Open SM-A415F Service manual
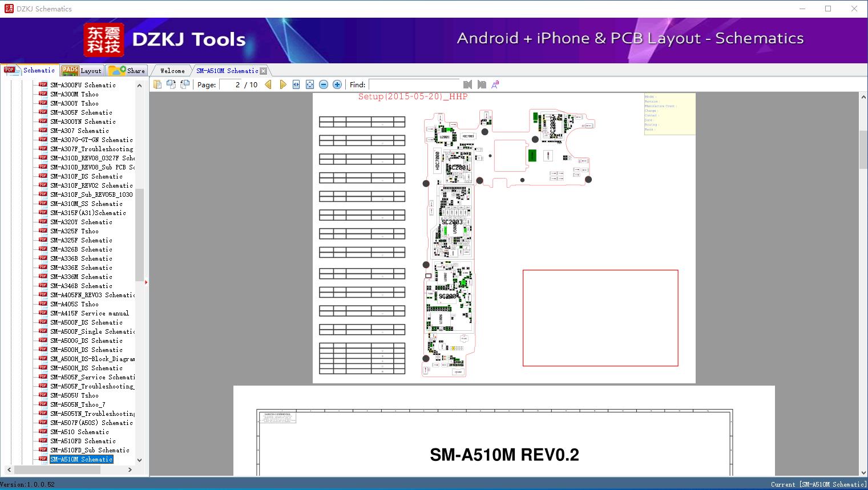 90,313
